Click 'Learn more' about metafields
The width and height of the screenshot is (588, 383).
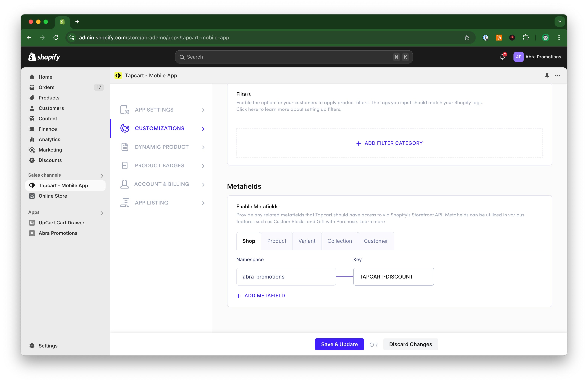372,221
